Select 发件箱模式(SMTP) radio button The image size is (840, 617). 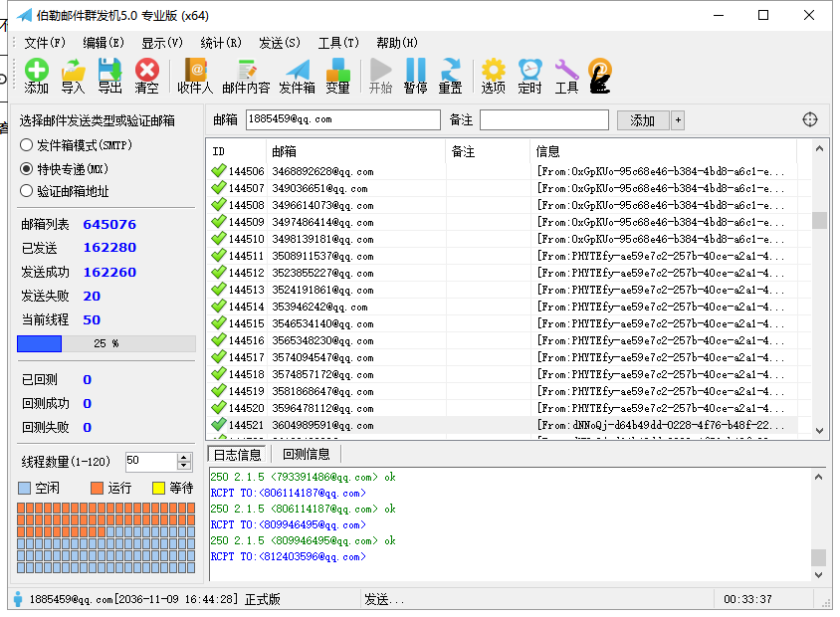27,145
